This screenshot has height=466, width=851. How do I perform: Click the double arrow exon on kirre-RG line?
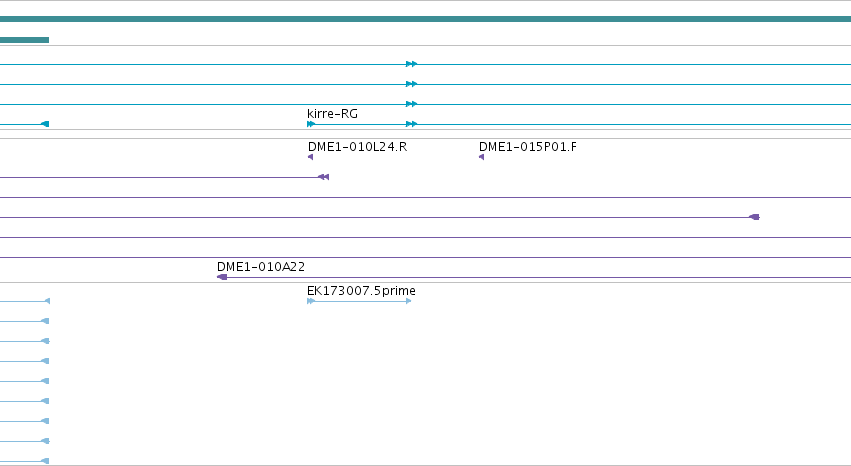411,124
